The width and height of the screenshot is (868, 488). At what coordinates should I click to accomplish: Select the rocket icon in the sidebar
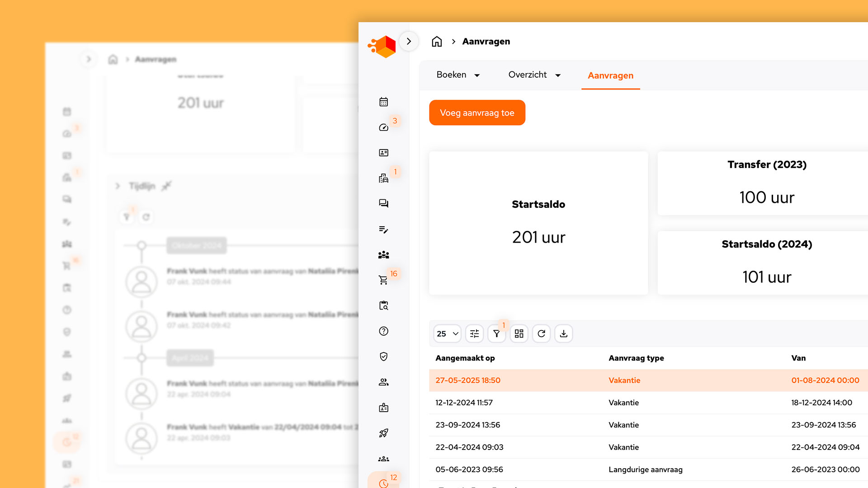point(383,433)
